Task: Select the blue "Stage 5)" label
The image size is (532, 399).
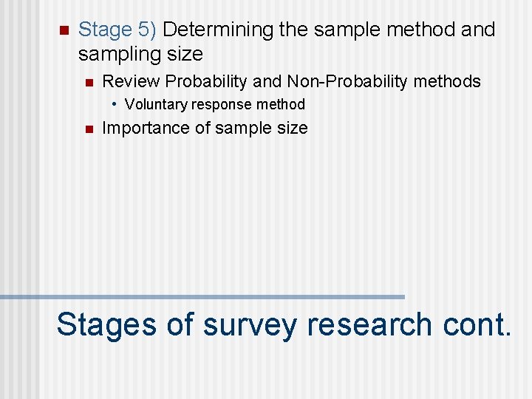Action: (117, 30)
